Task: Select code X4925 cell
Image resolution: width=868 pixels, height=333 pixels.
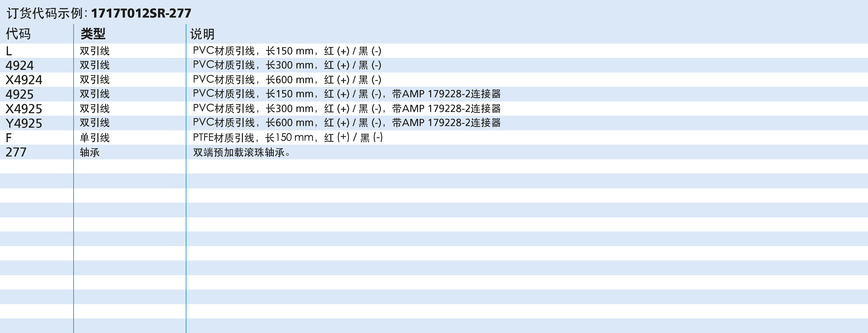Action: pyautogui.click(x=24, y=109)
